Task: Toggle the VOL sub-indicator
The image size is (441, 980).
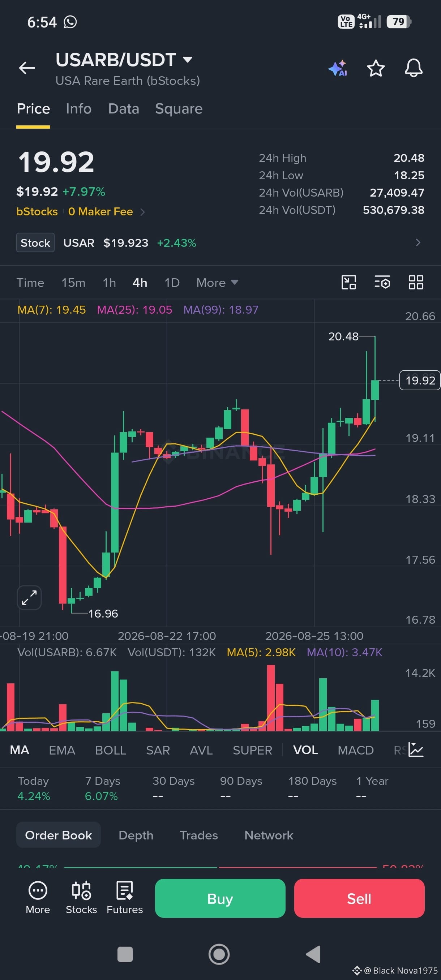Action: (x=305, y=750)
